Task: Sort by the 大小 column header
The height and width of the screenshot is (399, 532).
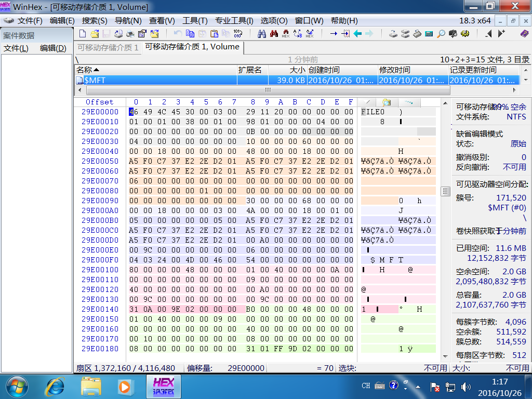Action: click(x=288, y=70)
